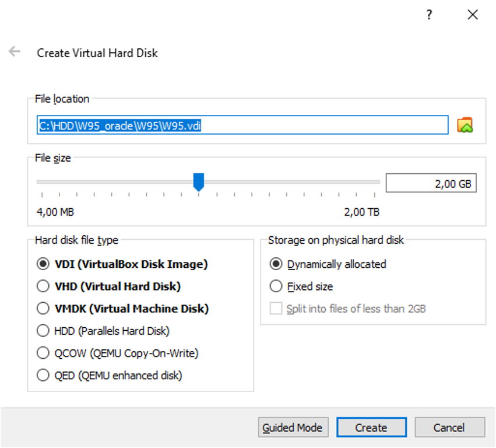This screenshot has width=496, height=448.
Task: Pick QCOW (QEMU Copy-On-Write) format
Action: pyautogui.click(x=43, y=353)
